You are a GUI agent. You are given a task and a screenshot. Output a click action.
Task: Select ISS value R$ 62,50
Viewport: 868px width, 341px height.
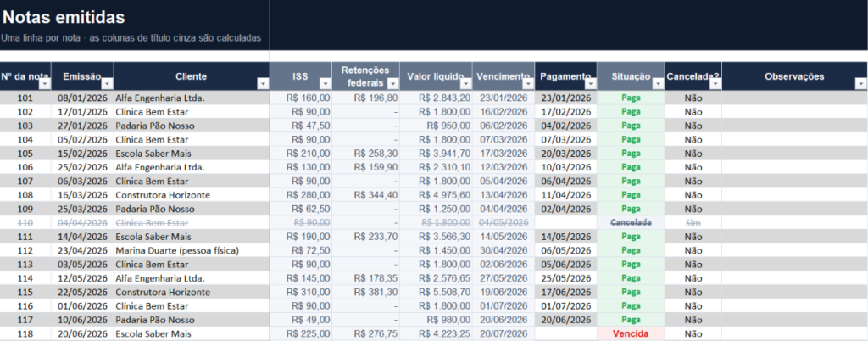click(301, 209)
